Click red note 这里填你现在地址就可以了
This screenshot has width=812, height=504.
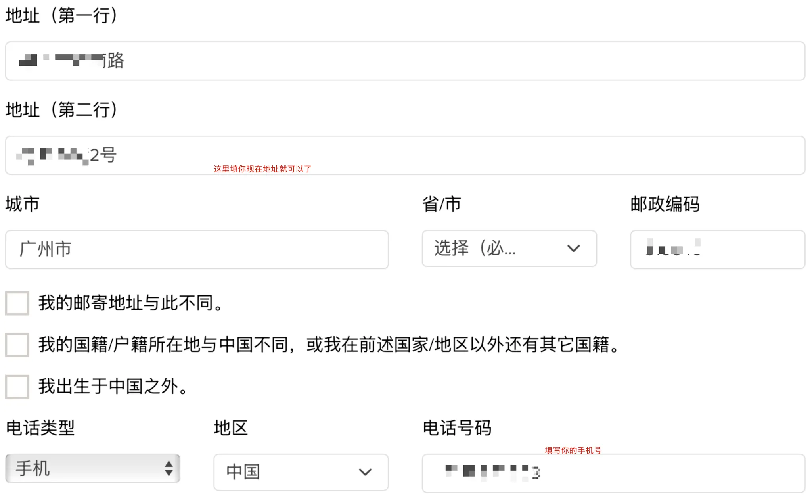[x=262, y=169]
